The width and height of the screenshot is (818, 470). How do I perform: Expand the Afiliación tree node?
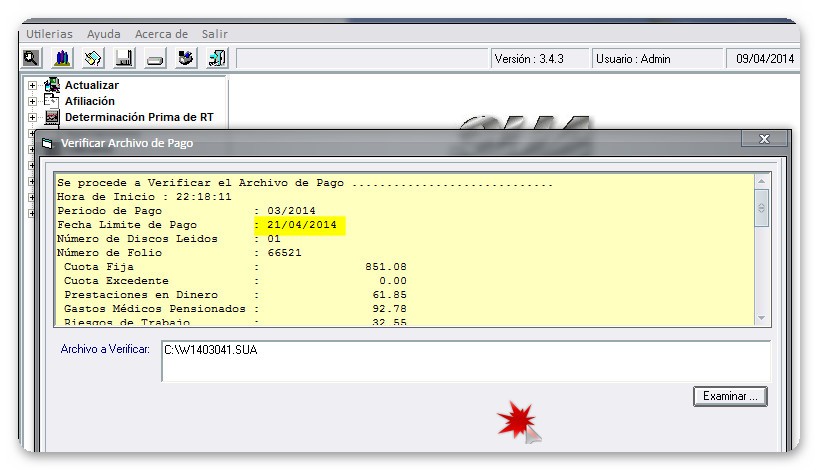point(32,101)
